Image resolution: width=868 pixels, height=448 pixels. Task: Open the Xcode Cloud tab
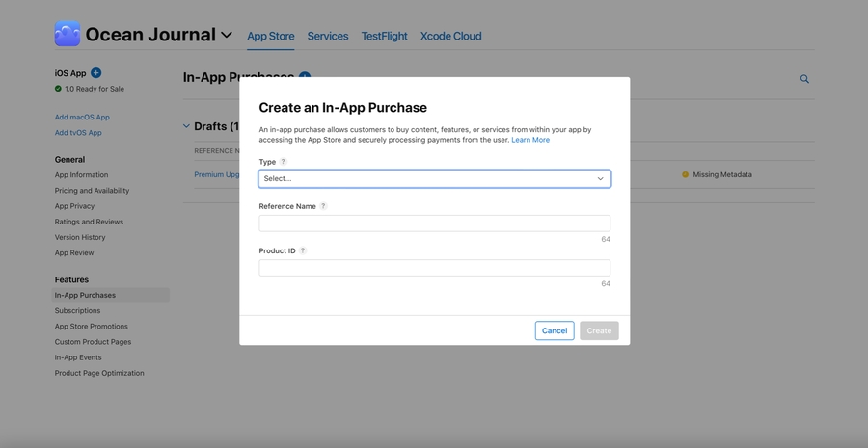(x=450, y=36)
